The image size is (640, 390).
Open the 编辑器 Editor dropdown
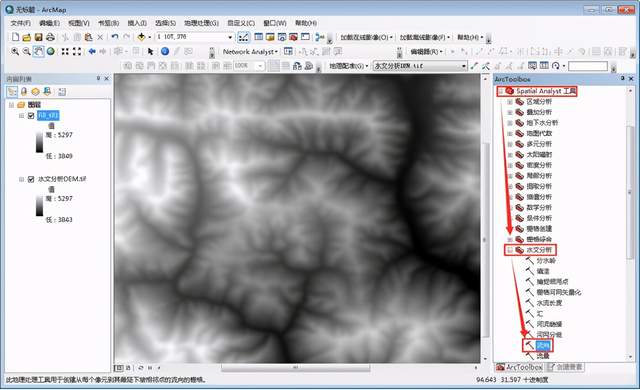[x=427, y=52]
